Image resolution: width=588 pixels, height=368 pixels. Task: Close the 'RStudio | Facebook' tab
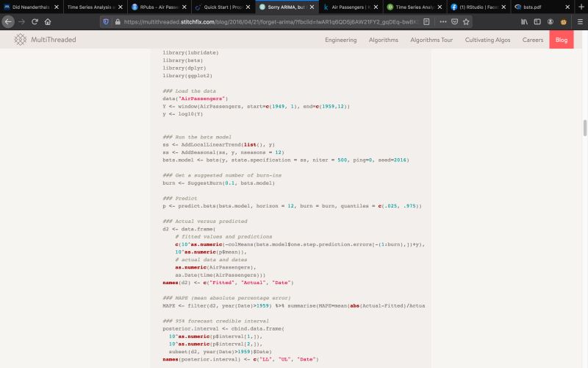point(503,7)
